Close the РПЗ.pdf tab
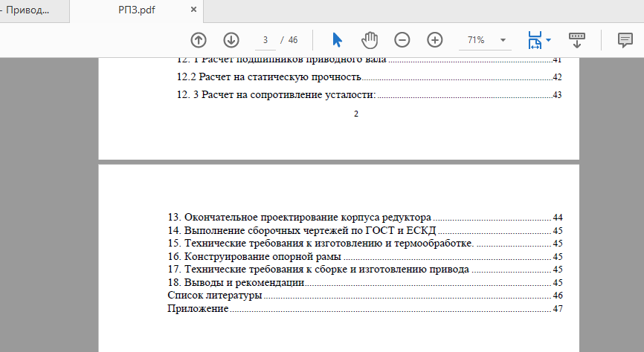 click(194, 10)
